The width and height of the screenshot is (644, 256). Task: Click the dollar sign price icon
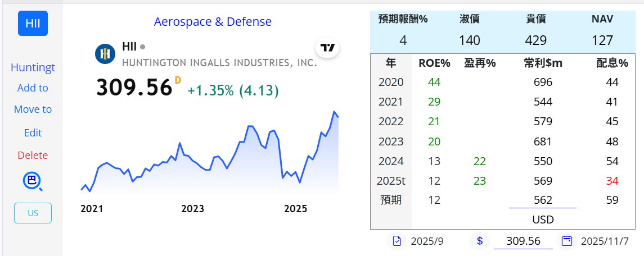tap(480, 241)
